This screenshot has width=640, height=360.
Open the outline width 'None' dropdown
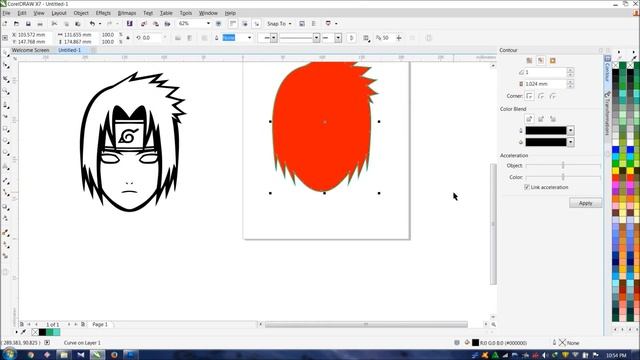pyautogui.click(x=249, y=38)
